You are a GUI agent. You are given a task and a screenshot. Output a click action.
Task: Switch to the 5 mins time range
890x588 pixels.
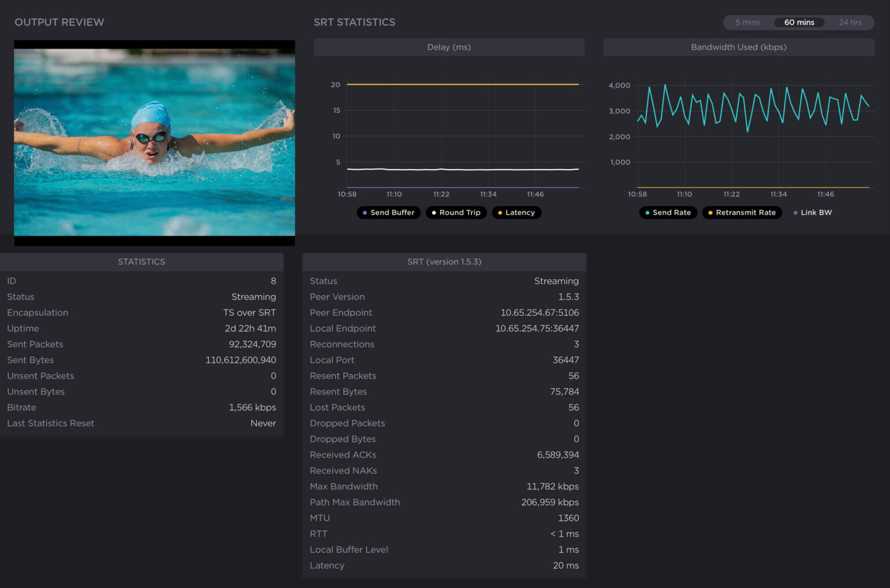pyautogui.click(x=747, y=22)
